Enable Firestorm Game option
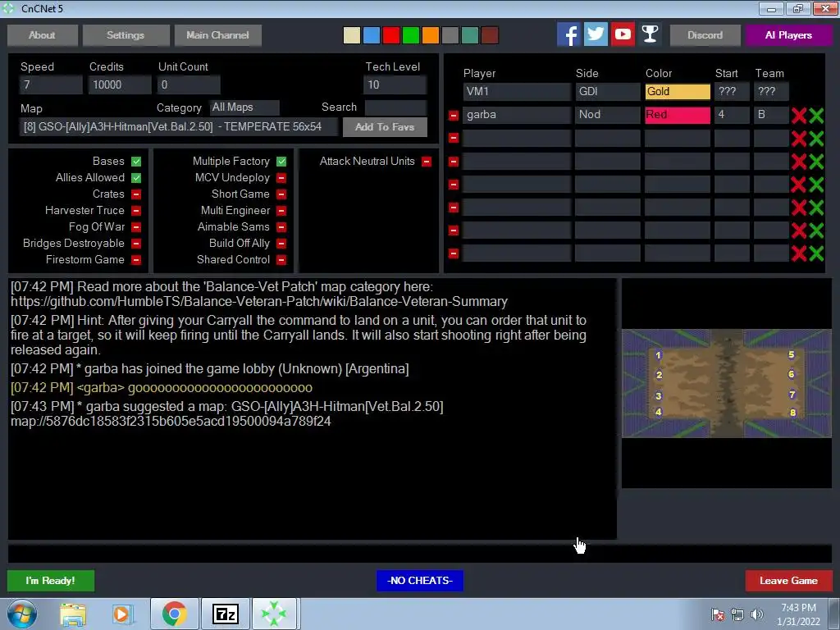Viewport: 840px width, 630px height. [x=136, y=260]
